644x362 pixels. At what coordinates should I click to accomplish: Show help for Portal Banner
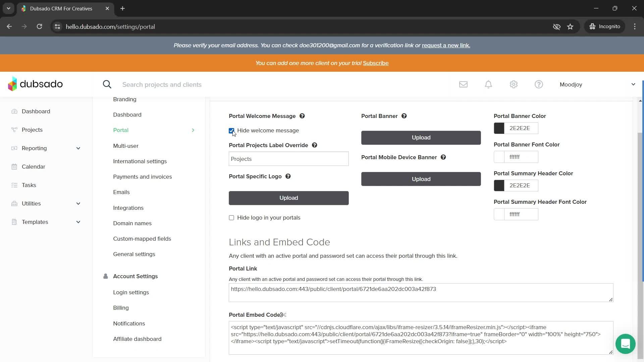[404, 116]
